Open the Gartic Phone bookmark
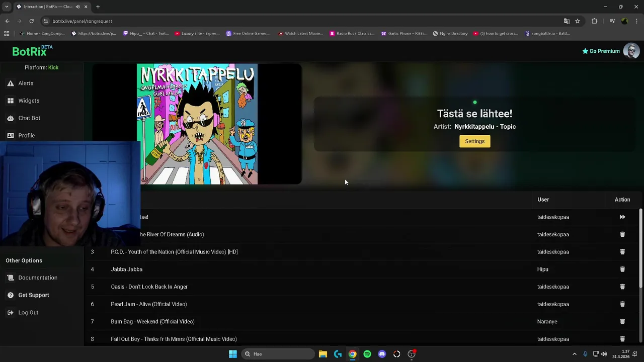The height and width of the screenshot is (362, 644). 404,34
